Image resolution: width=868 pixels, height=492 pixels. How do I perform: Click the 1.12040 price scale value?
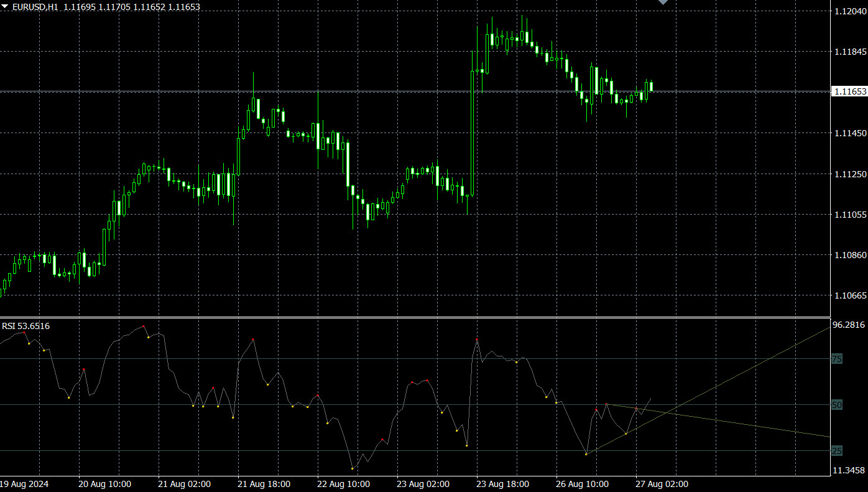pos(849,11)
